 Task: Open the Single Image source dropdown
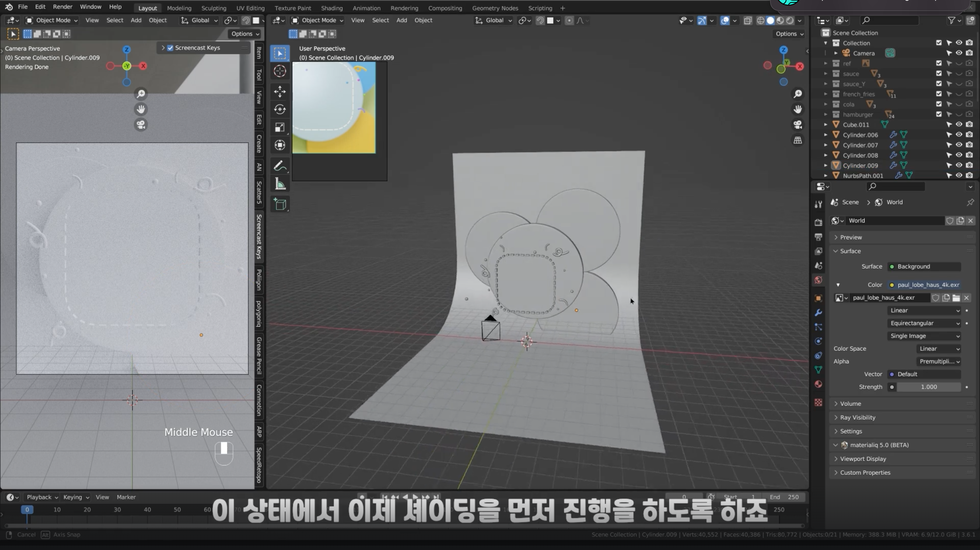tap(924, 336)
